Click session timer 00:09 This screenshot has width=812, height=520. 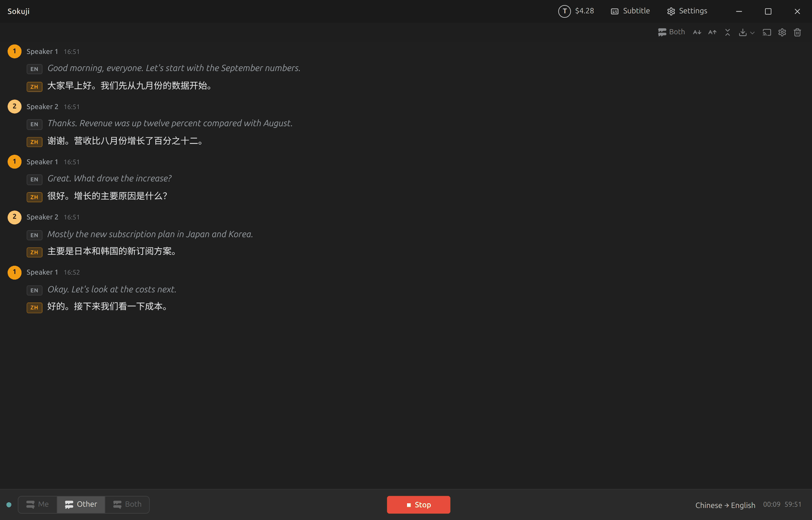pos(771,504)
